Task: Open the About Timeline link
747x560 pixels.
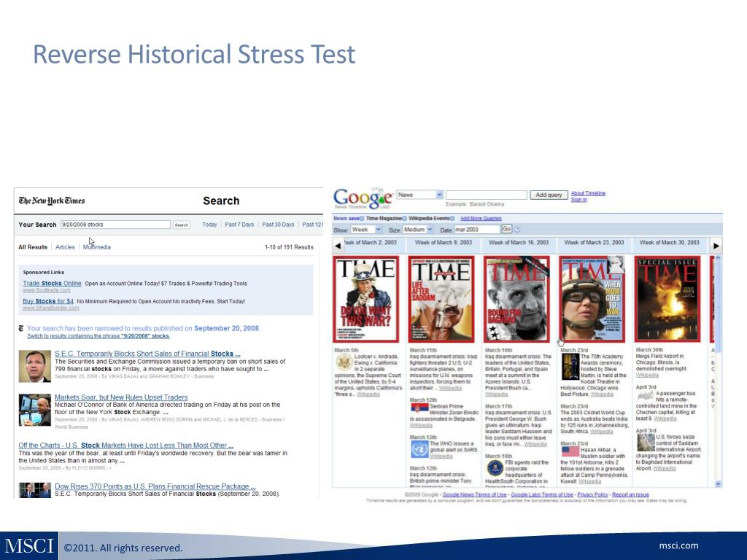Action: [588, 193]
